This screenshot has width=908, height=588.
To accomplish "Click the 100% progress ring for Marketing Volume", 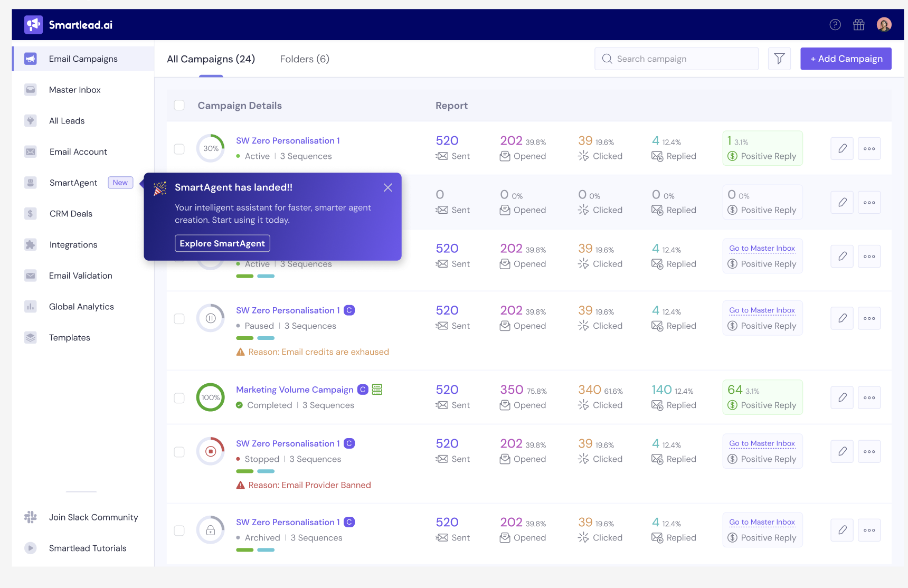I will [211, 397].
